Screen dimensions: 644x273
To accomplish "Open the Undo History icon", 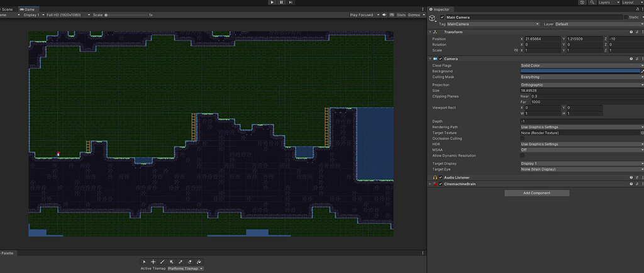I will [582, 3].
